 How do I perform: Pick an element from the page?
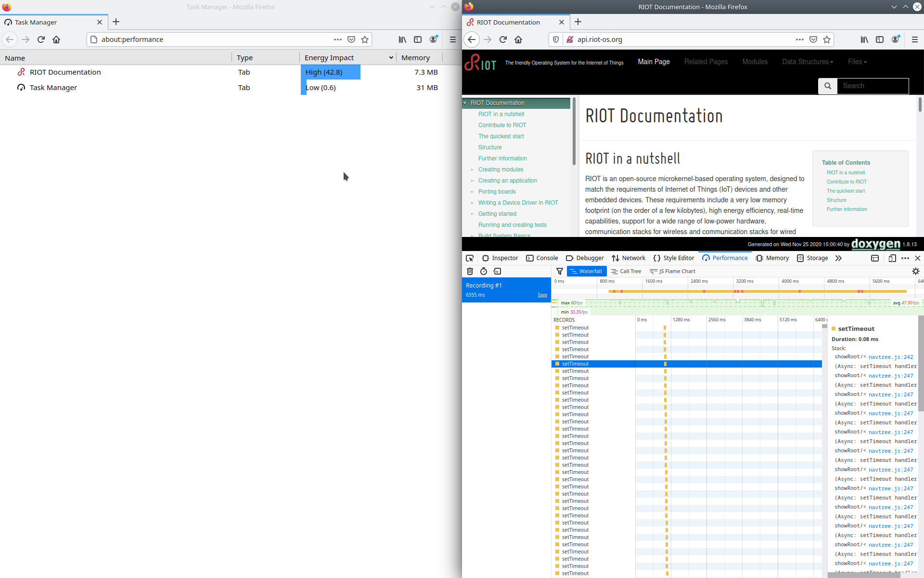click(470, 258)
